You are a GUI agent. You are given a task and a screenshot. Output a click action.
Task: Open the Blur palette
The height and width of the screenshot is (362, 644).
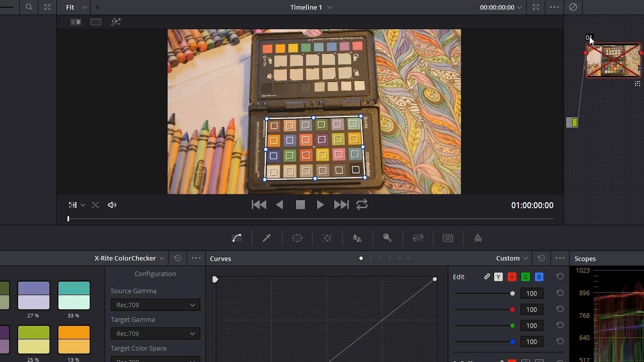click(x=357, y=238)
